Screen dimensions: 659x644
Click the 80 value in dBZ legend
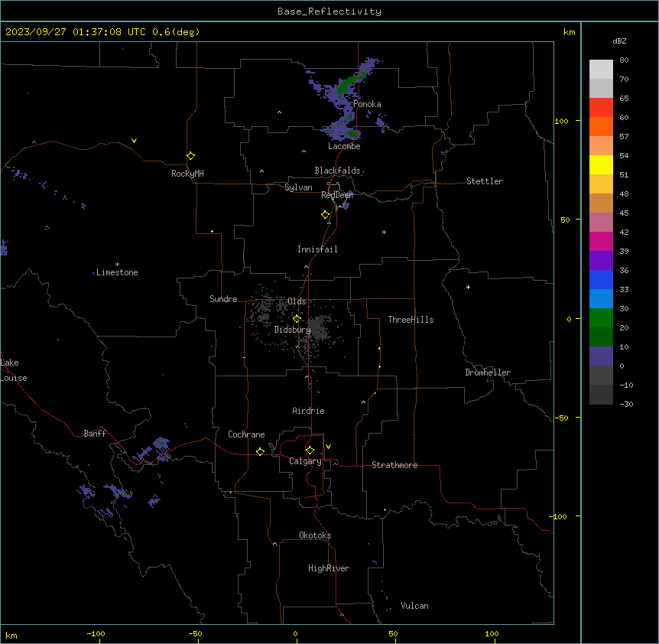click(624, 60)
